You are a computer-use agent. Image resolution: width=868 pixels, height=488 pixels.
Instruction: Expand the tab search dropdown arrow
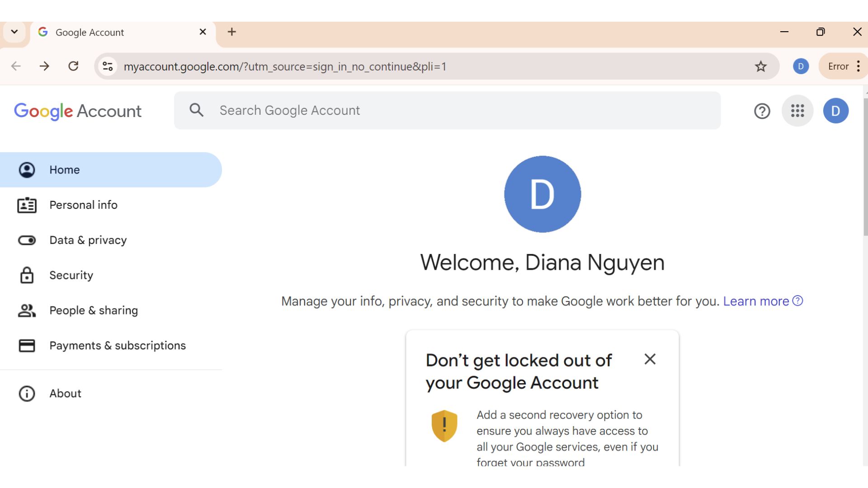click(14, 32)
